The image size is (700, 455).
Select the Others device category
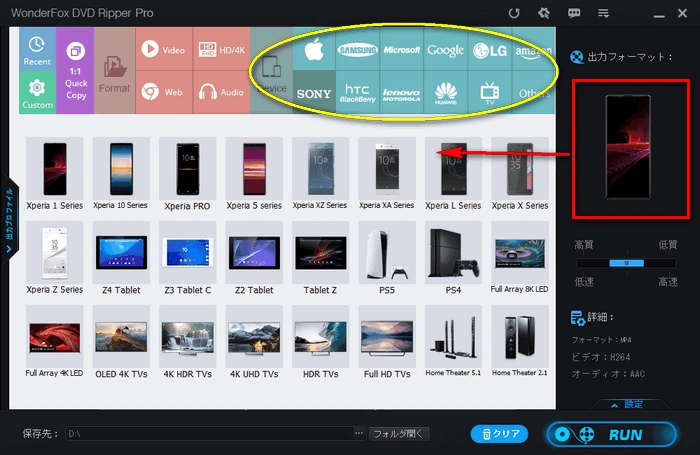(x=533, y=92)
